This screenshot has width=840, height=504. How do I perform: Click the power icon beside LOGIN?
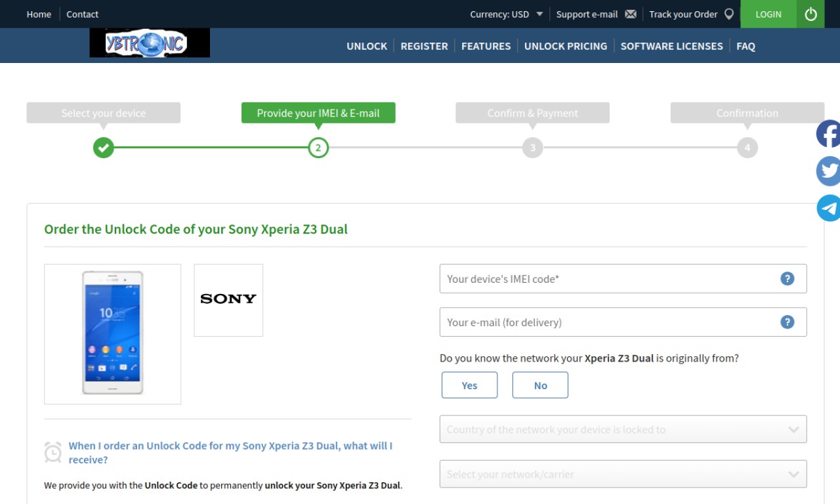810,14
